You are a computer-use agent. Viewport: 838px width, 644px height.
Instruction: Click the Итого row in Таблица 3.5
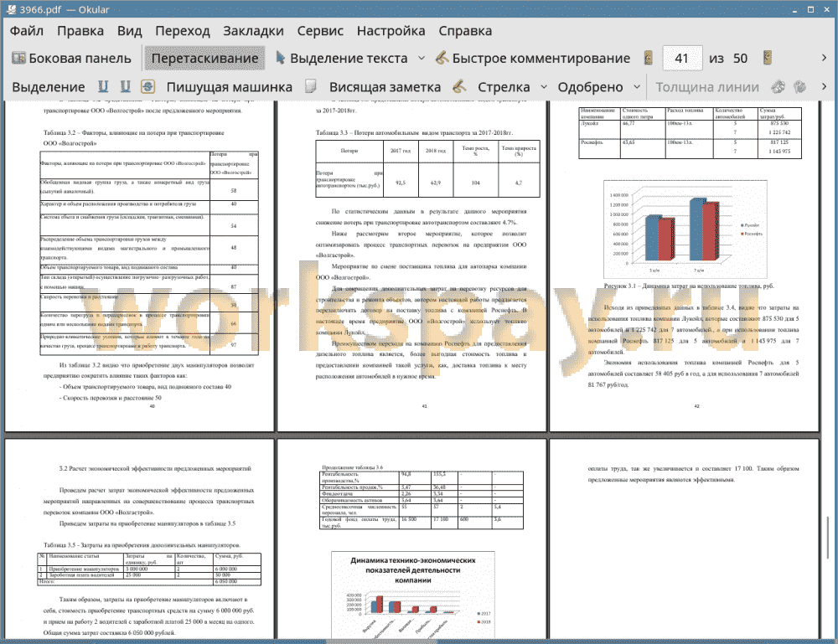[x=149, y=581]
